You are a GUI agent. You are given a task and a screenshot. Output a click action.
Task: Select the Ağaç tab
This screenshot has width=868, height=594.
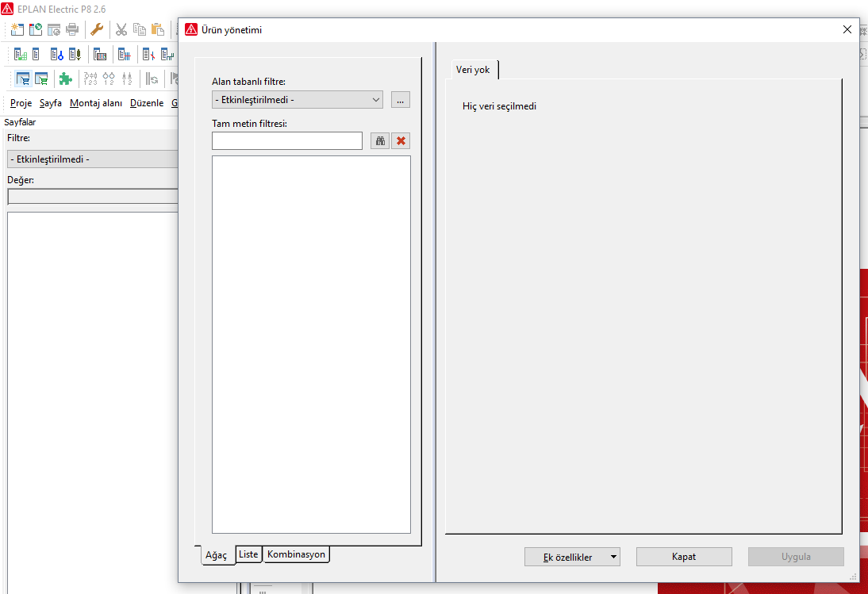(x=216, y=555)
